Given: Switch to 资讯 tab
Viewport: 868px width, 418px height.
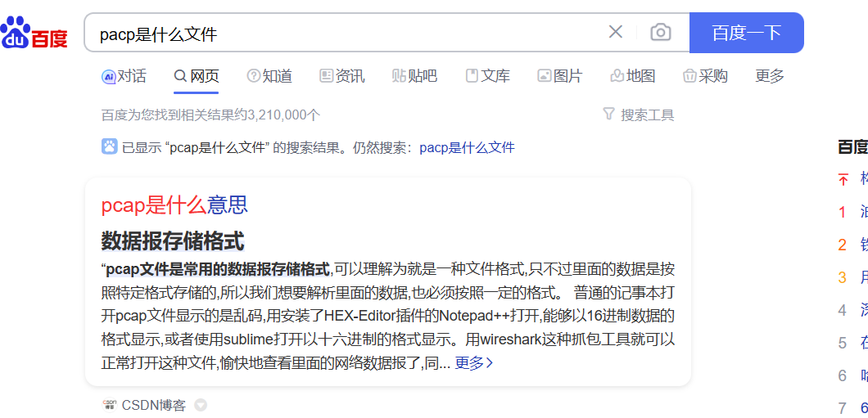Looking at the screenshot, I should pos(342,76).
